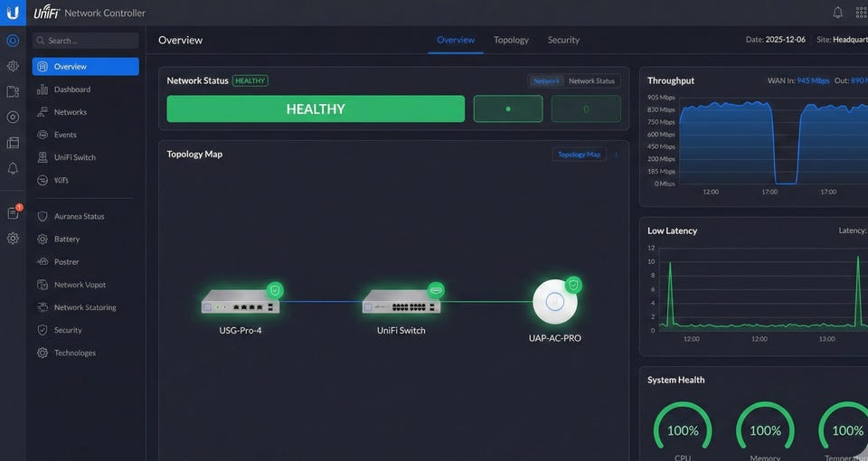
Task: Click the UAP-AC-PRO access point icon
Action: coord(554,303)
